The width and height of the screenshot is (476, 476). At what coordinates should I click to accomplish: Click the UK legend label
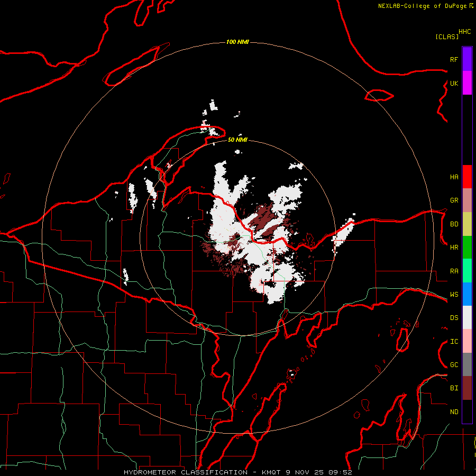pyautogui.click(x=454, y=83)
